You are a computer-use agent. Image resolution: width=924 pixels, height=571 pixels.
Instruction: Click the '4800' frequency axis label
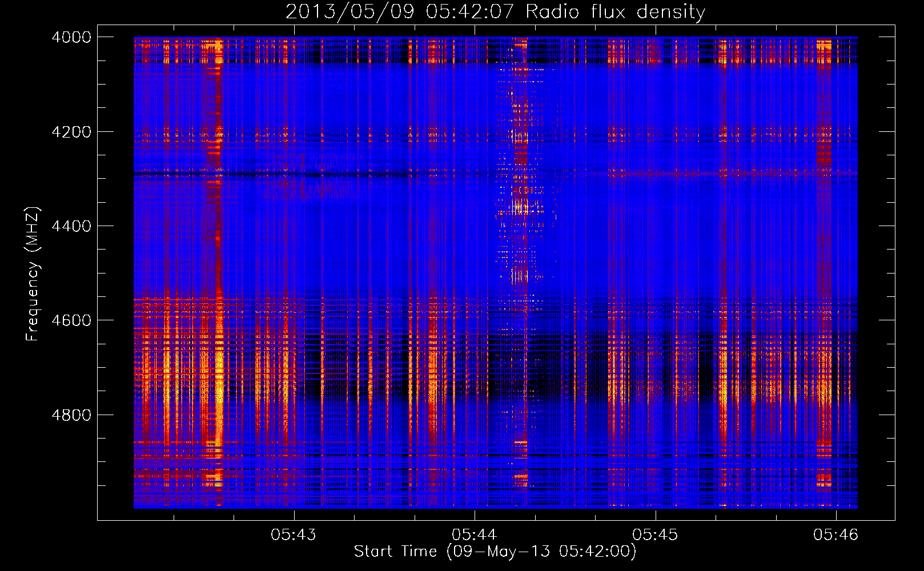(71, 415)
